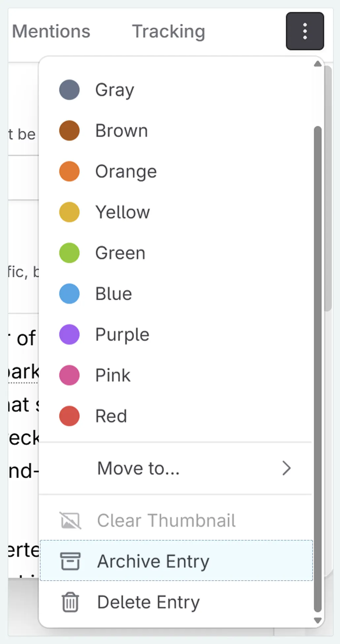The height and width of the screenshot is (644, 340).
Task: Open the Move to... menu item
Action: (x=138, y=468)
